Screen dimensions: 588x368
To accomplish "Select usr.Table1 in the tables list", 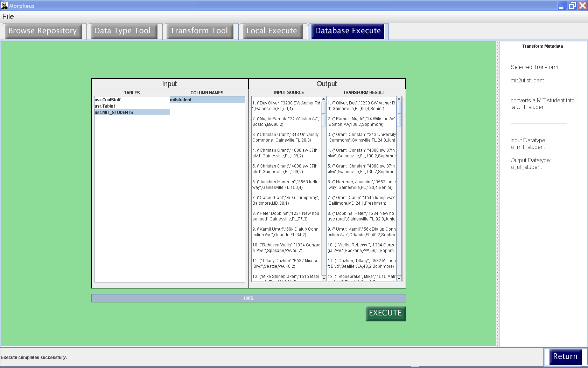I will tap(105, 106).
